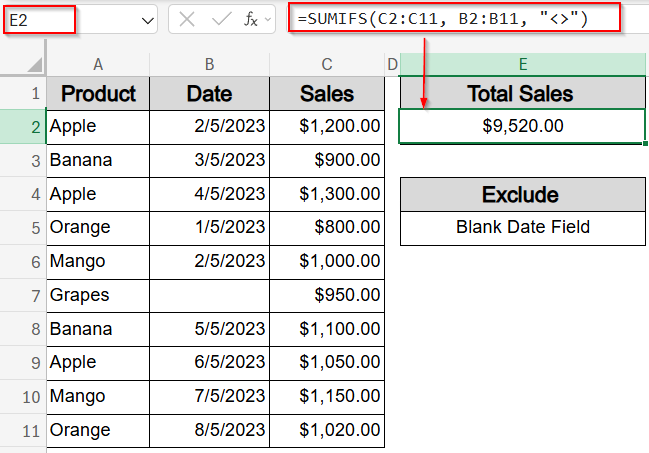
Task: Click the Sales header cell
Action: pyautogui.click(x=327, y=94)
